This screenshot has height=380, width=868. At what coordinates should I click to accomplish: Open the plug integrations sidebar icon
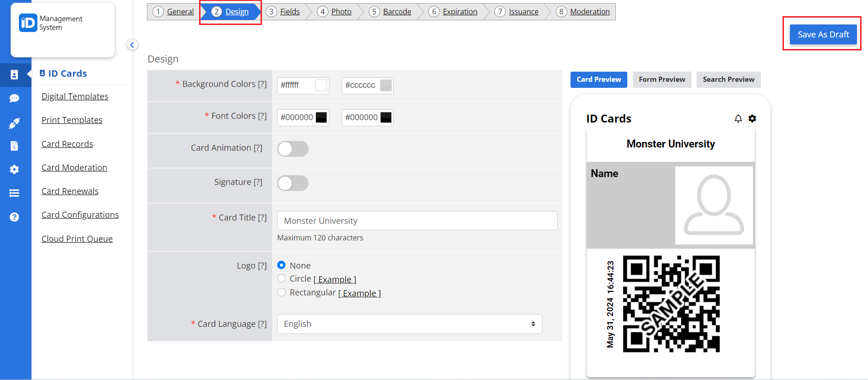(x=14, y=123)
